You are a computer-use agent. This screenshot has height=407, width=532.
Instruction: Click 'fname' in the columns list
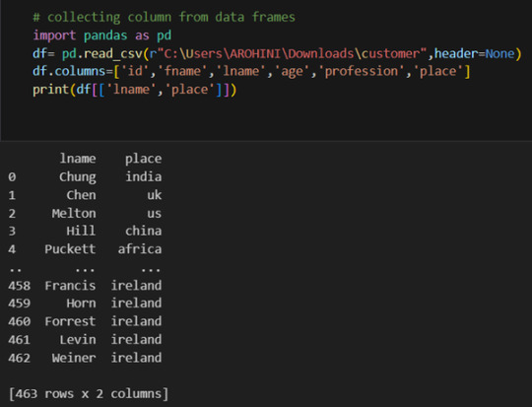[x=185, y=71]
